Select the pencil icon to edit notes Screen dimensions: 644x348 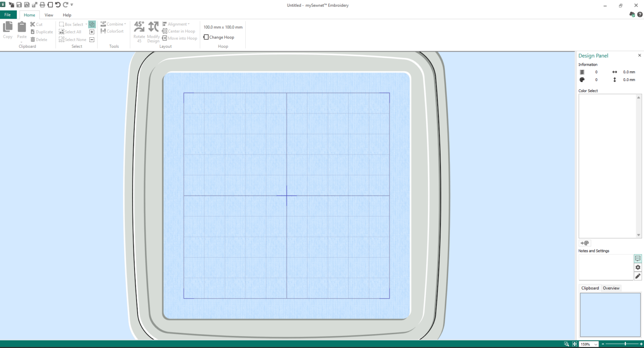(x=638, y=276)
